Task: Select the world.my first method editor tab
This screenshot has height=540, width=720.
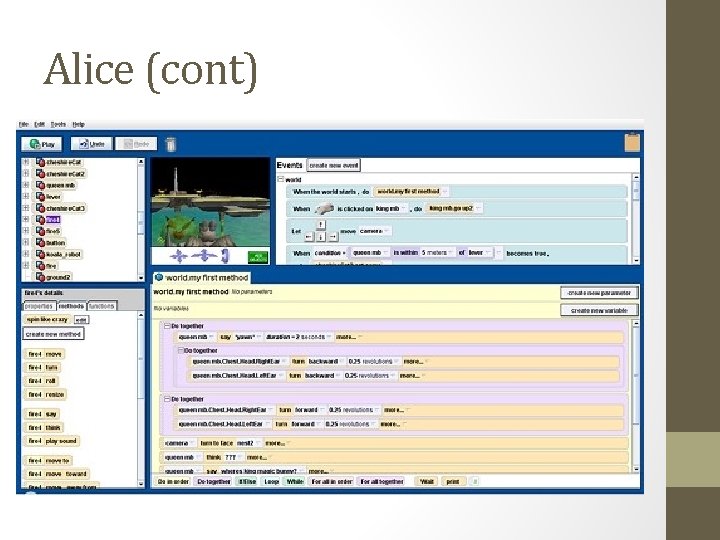Action: tap(202, 278)
